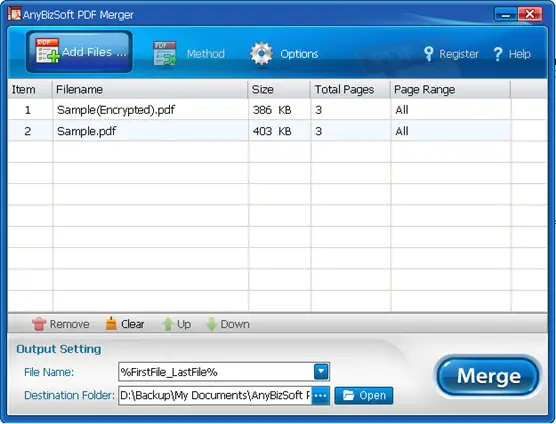Click the Total Pages column header
This screenshot has width=556, height=424.
point(350,89)
